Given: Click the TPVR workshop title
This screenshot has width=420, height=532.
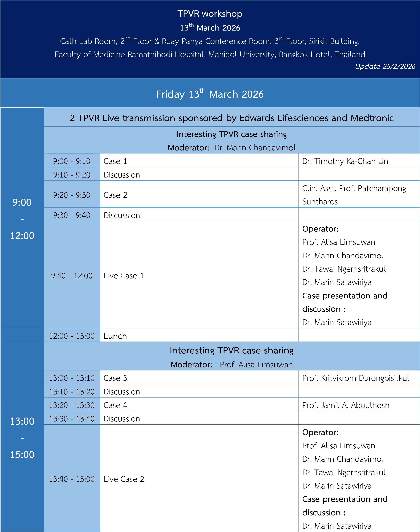Looking at the screenshot, I should coord(210,14).
